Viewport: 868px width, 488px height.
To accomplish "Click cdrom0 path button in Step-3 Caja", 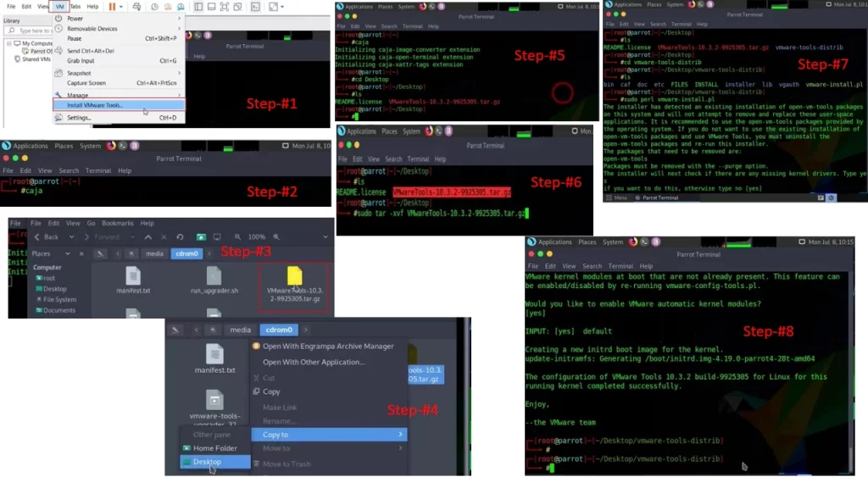I will (x=186, y=253).
